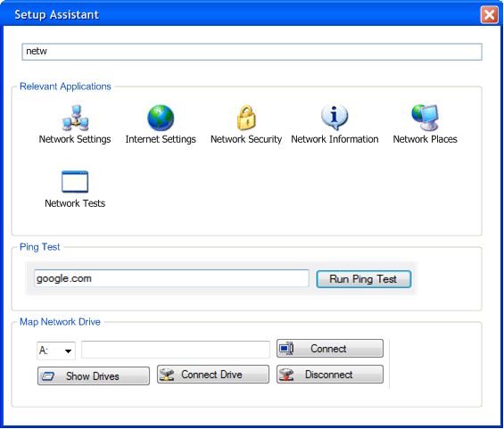Open the Network Information icon
504x429 pixels.
tap(335, 117)
